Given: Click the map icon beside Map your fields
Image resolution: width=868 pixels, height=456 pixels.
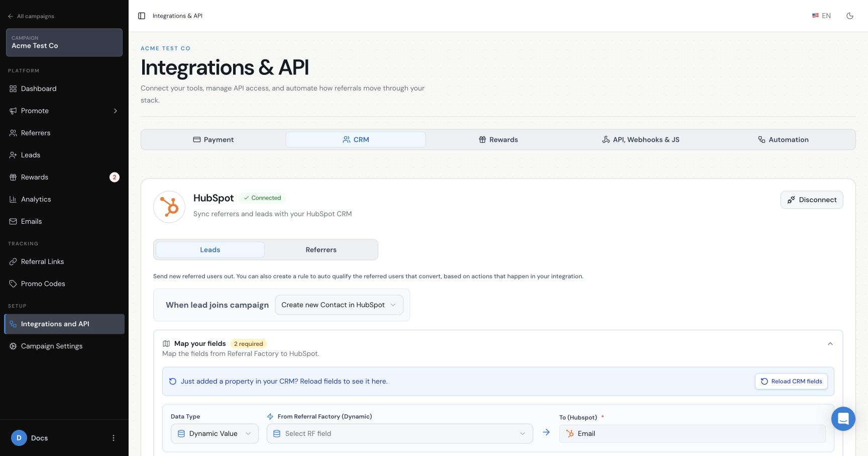Looking at the screenshot, I should pyautogui.click(x=166, y=344).
